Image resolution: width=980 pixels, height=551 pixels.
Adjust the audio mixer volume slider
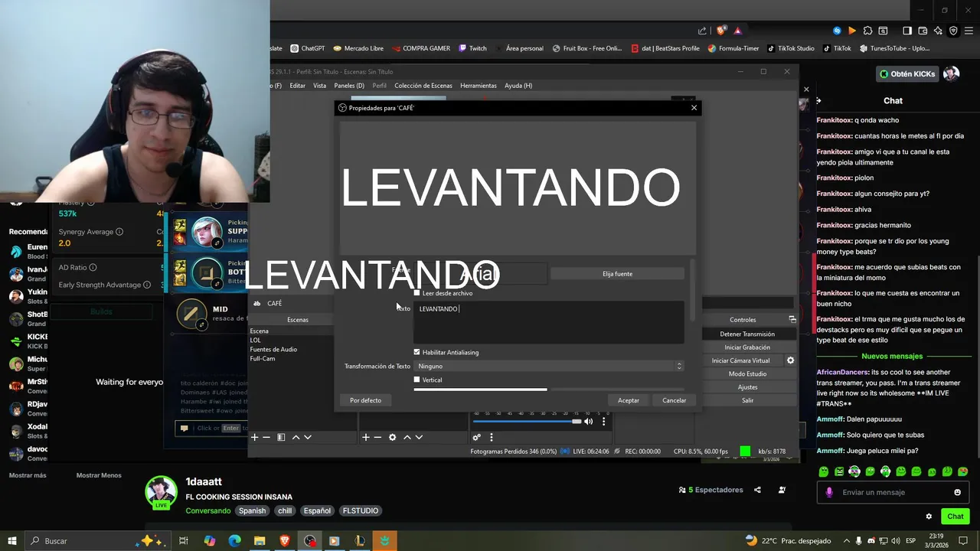528,421
